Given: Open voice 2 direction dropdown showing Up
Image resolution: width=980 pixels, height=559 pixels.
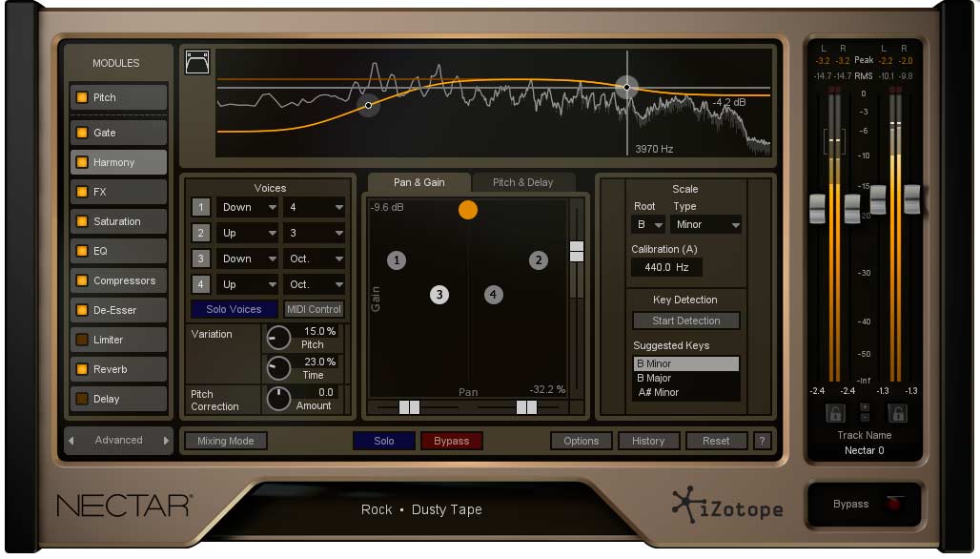Looking at the screenshot, I should tap(248, 233).
